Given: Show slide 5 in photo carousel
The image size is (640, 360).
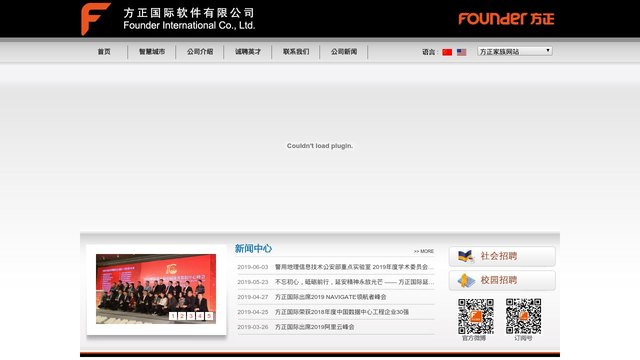Looking at the screenshot, I should pyautogui.click(x=209, y=316).
